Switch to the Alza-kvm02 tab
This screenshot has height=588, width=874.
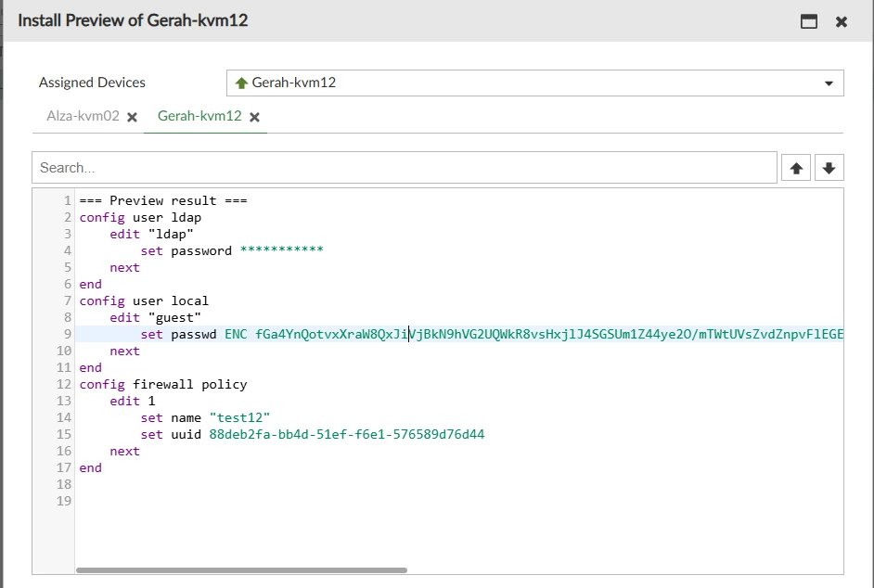[x=84, y=116]
